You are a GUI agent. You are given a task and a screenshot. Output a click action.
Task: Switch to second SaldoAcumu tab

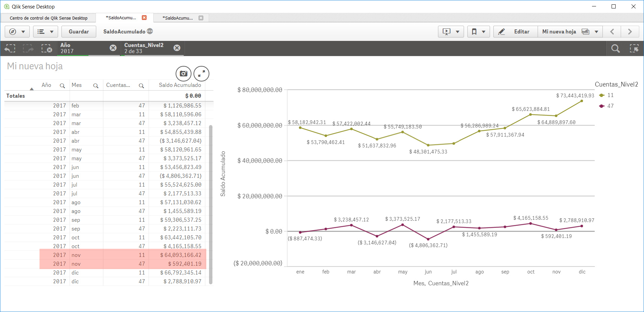coord(178,18)
